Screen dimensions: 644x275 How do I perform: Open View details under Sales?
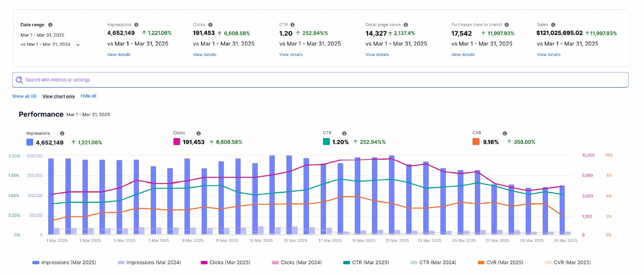549,55
